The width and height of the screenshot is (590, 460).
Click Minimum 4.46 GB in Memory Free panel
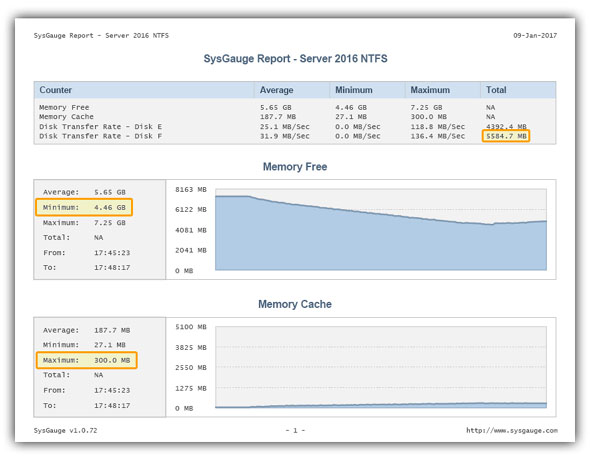point(84,207)
